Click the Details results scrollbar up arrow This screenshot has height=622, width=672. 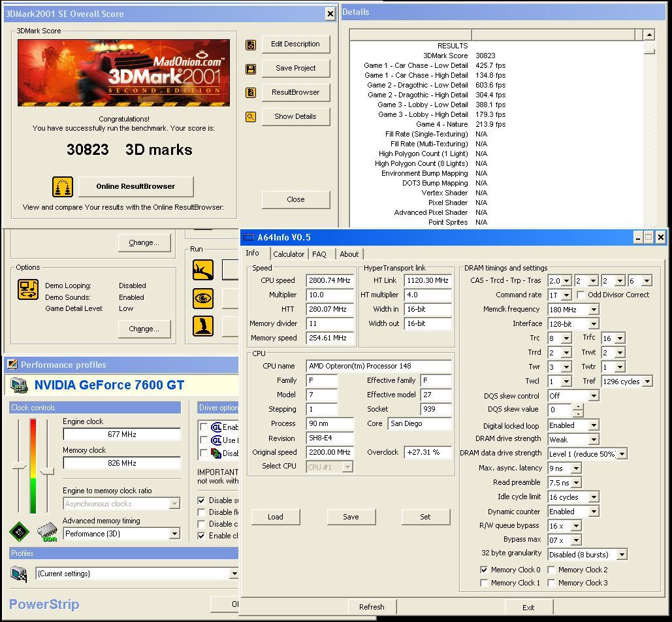click(649, 35)
